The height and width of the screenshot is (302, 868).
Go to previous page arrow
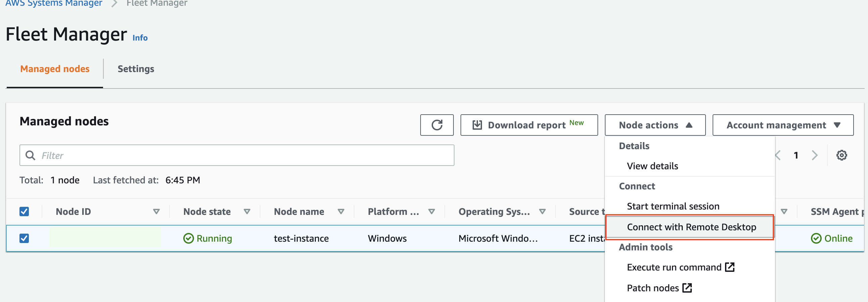pos(778,155)
